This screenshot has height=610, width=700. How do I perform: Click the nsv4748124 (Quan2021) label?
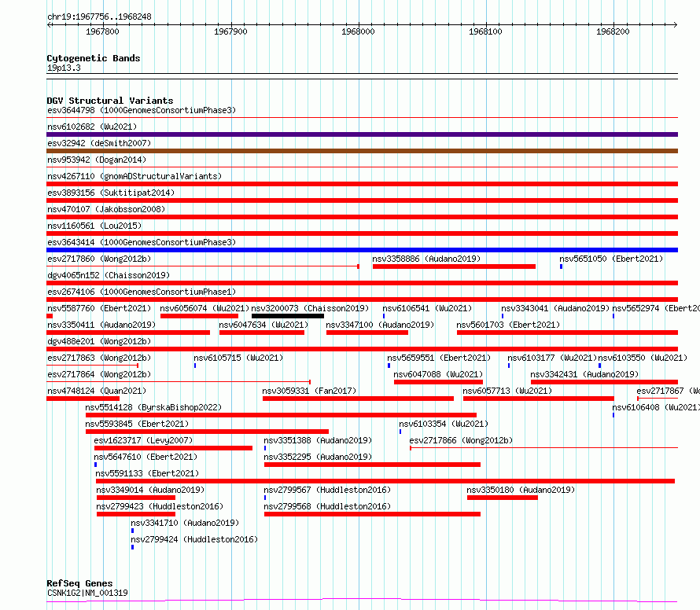[97, 391]
